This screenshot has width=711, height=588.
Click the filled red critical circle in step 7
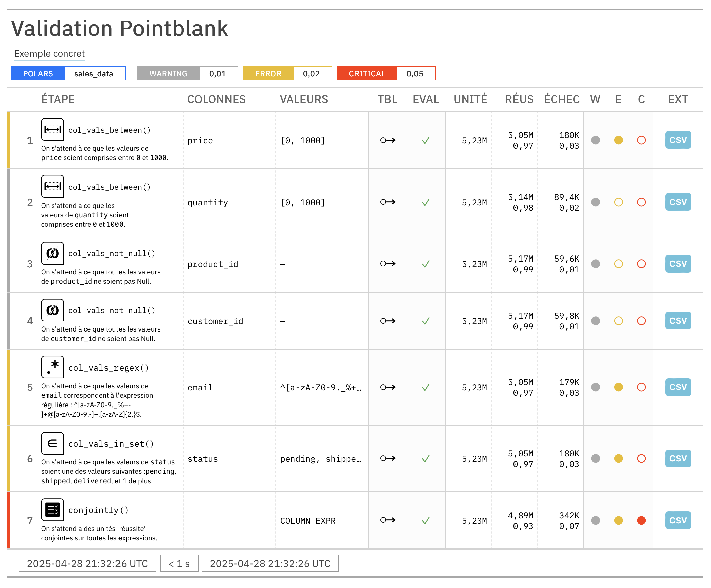(641, 521)
